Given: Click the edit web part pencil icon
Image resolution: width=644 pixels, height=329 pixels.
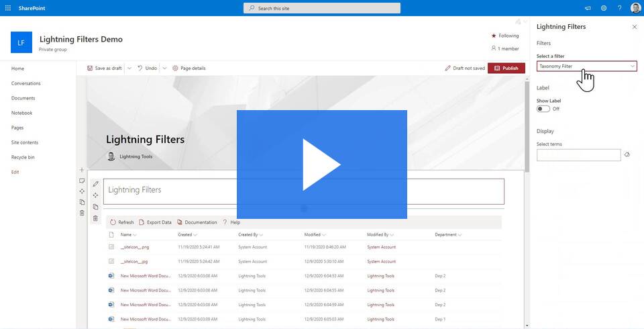Looking at the screenshot, I should point(95,184).
